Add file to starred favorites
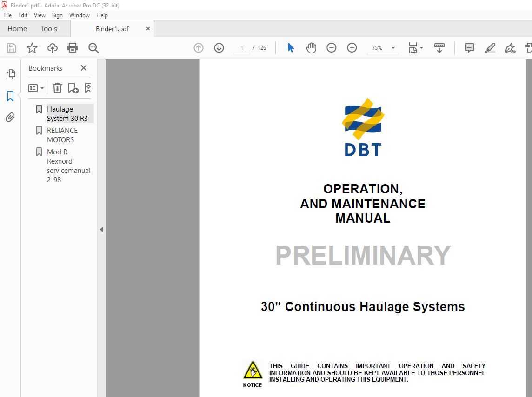532x397 pixels. (32, 48)
